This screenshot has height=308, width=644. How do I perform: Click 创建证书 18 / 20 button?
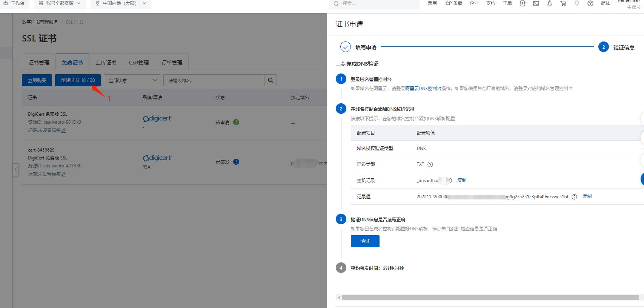[78, 80]
